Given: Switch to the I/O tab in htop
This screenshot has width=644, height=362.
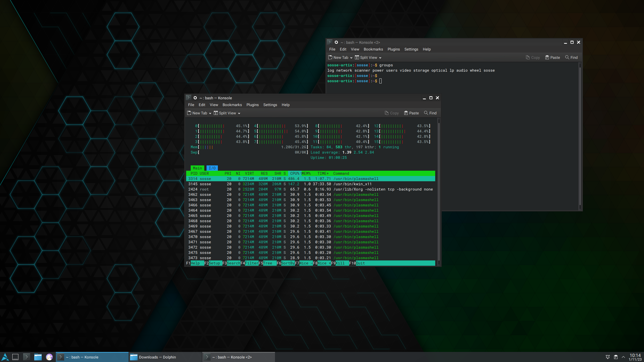Looking at the screenshot, I should [x=212, y=168].
